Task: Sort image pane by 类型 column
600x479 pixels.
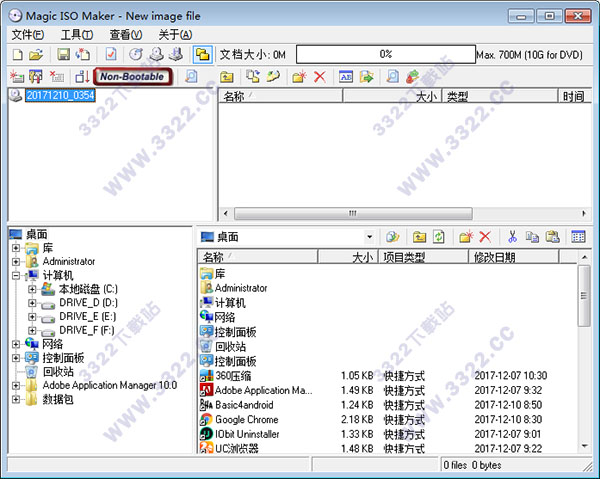Action: (499, 96)
